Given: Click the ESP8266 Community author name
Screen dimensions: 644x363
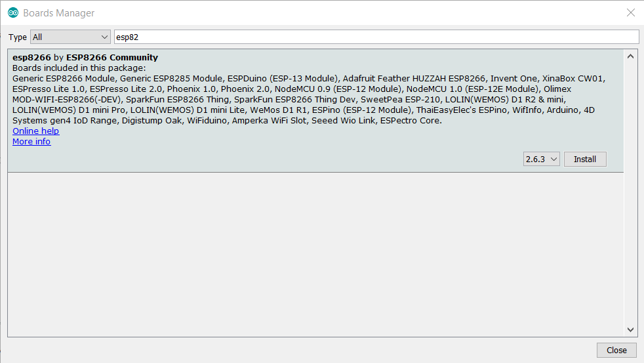Looking at the screenshot, I should pyautogui.click(x=112, y=58).
